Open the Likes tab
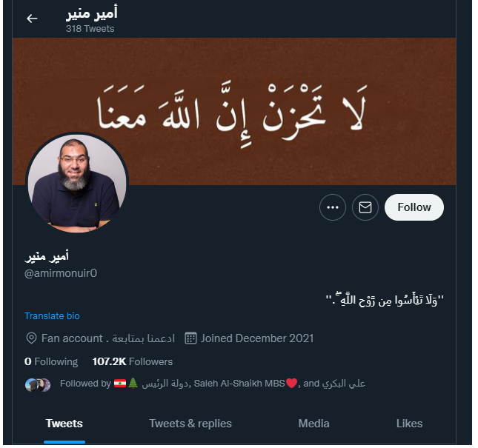 (409, 424)
